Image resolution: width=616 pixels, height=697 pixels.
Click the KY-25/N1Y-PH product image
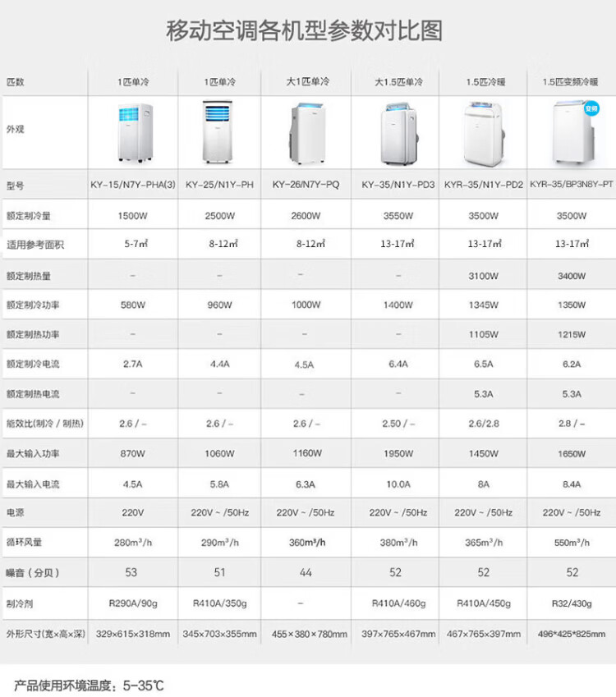click(219, 131)
